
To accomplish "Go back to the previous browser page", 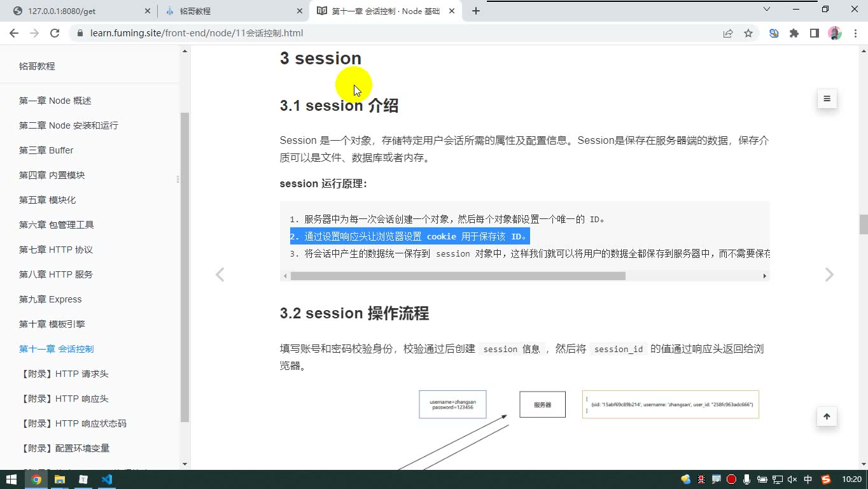I will point(14,33).
